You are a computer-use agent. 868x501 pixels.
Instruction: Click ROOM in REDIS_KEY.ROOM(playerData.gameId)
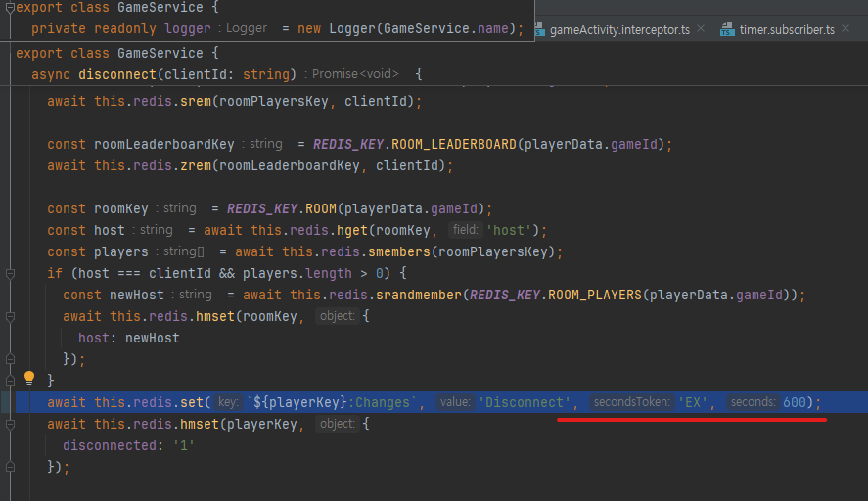(321, 209)
